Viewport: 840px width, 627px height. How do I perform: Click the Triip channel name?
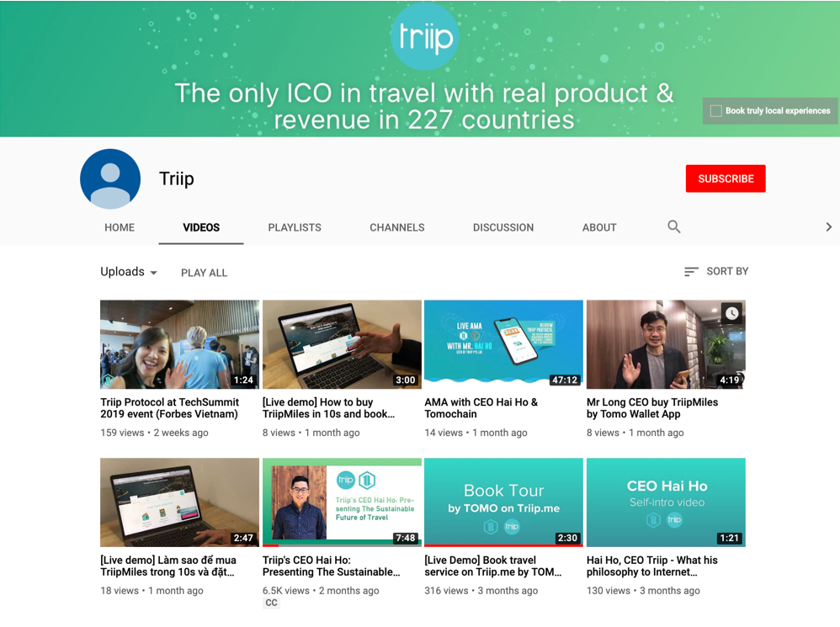(x=176, y=178)
